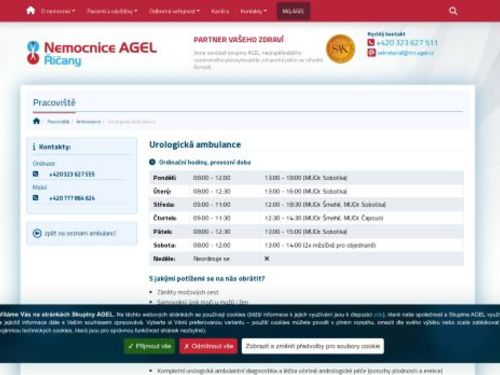Click the Pondělí row label
The height and width of the screenshot is (375, 500).
point(165,178)
